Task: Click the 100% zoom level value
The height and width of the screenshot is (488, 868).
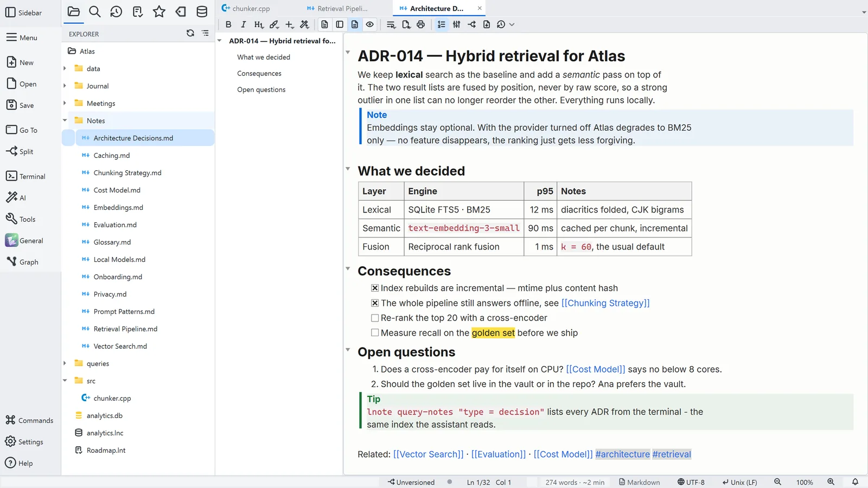Action: point(805,482)
